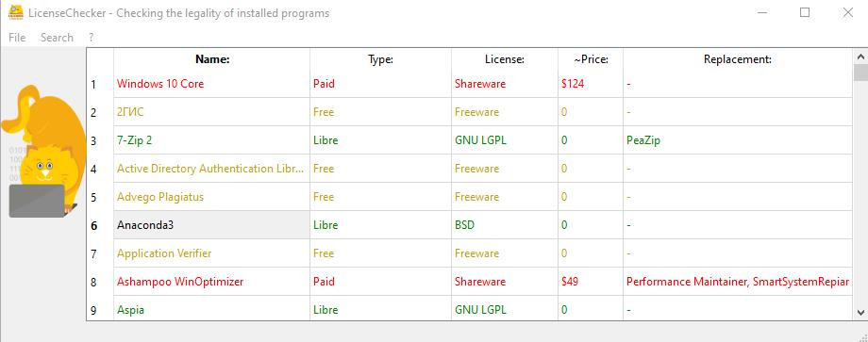Click the $124 price cell

590,84
